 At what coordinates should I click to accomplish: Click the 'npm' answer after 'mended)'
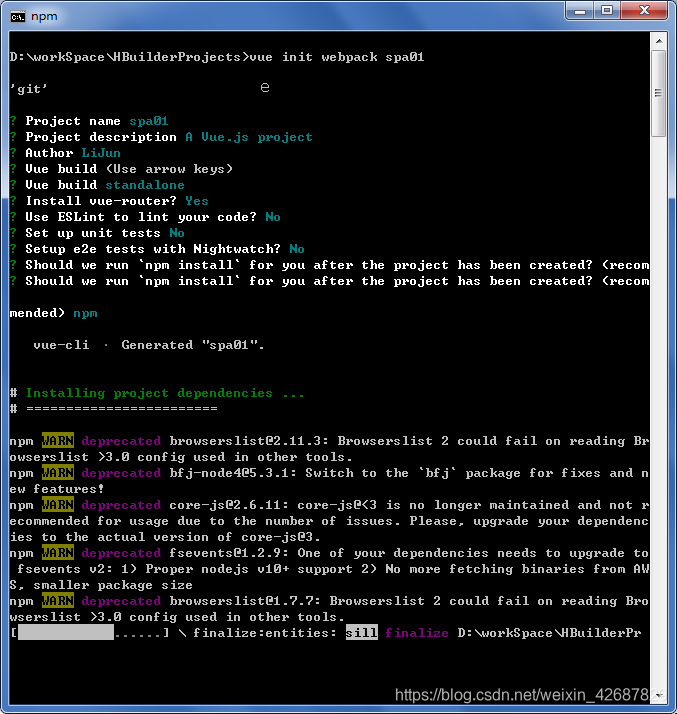(85, 313)
